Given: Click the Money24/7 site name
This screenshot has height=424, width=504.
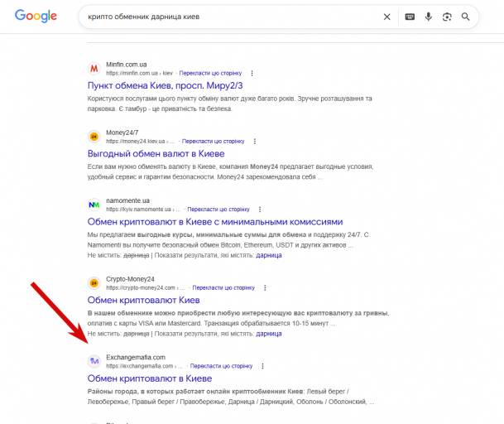Looking at the screenshot, I should click(x=122, y=132).
